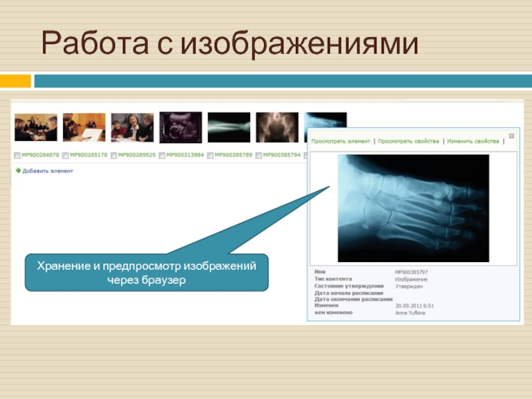Tick the checkbox for MP900385794

(x=259, y=156)
